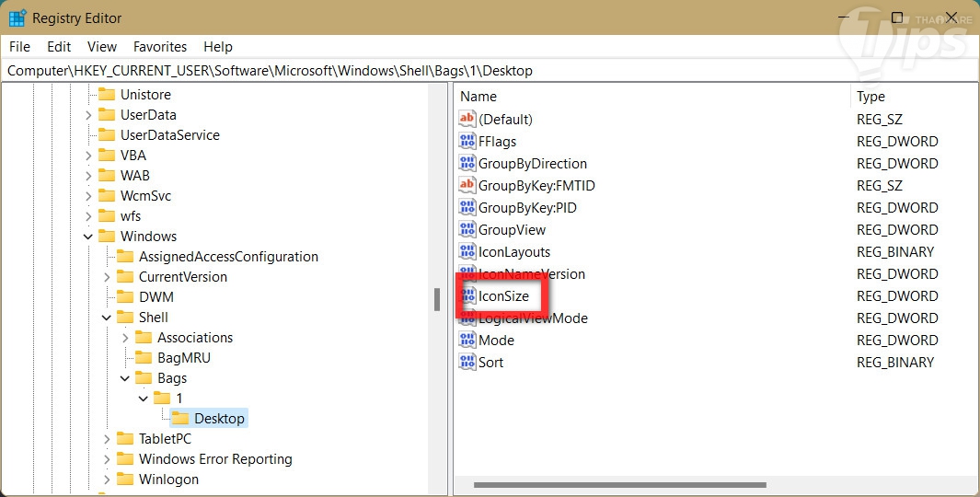
Task: Click the GroupByKey:FMTID string value icon
Action: 467,185
